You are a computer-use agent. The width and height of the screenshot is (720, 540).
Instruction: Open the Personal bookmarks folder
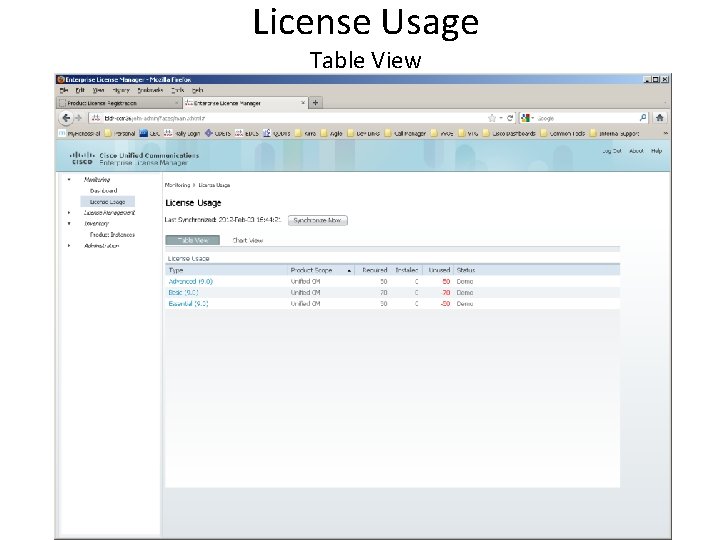click(120, 133)
